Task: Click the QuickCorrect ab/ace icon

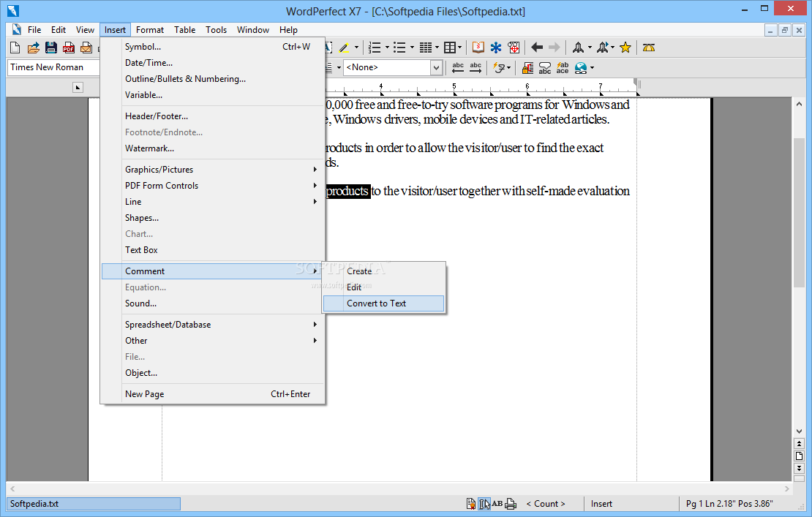Action: (x=563, y=68)
